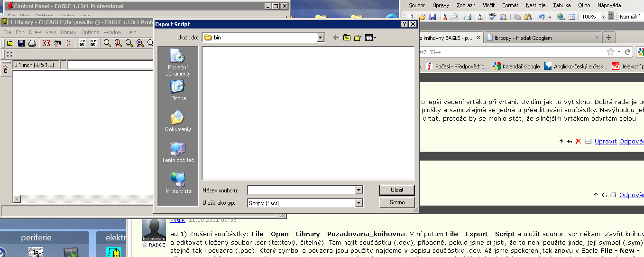
Task: Open the Undo history dropdown arrow
Action: (550, 17)
